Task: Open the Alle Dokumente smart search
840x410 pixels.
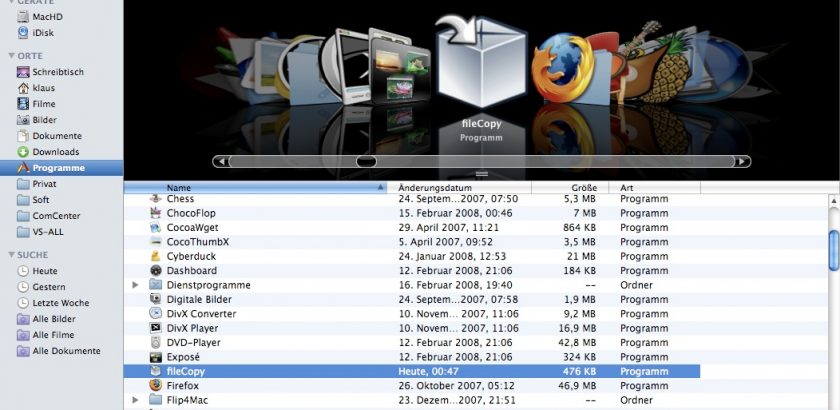Action: click(58, 351)
